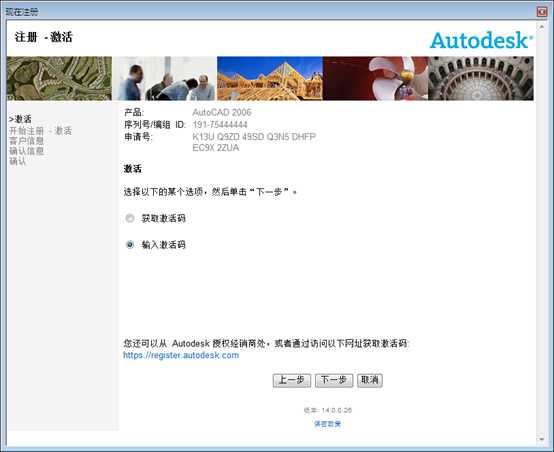The image size is (554, 452).
Task: Click the bold 激活 section heading
Action: [x=132, y=169]
